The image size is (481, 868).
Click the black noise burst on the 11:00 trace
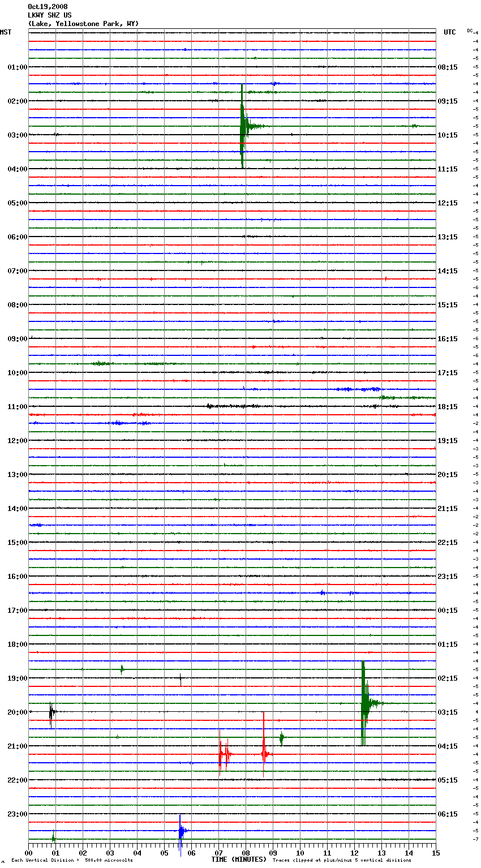click(x=233, y=406)
